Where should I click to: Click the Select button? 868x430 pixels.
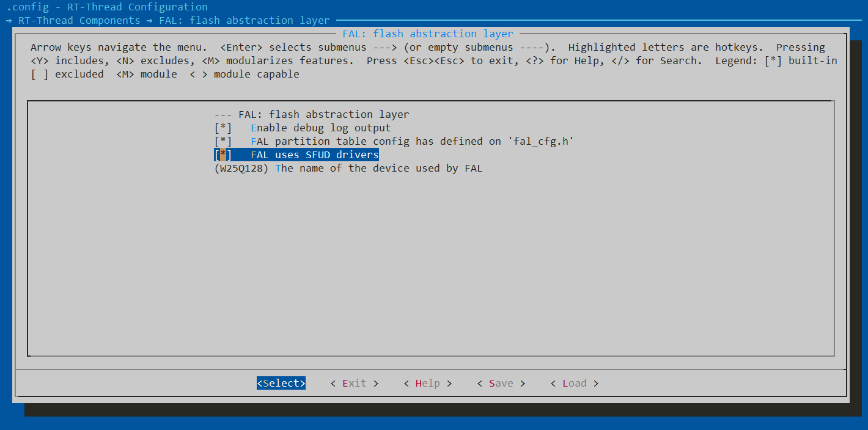tap(281, 383)
